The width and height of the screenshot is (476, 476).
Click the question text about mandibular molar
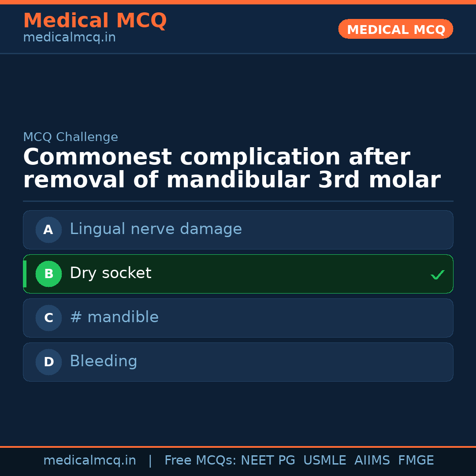(231, 169)
